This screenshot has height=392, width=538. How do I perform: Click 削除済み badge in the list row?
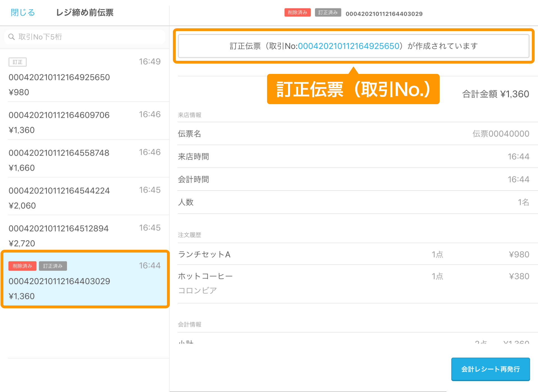pos(22,266)
